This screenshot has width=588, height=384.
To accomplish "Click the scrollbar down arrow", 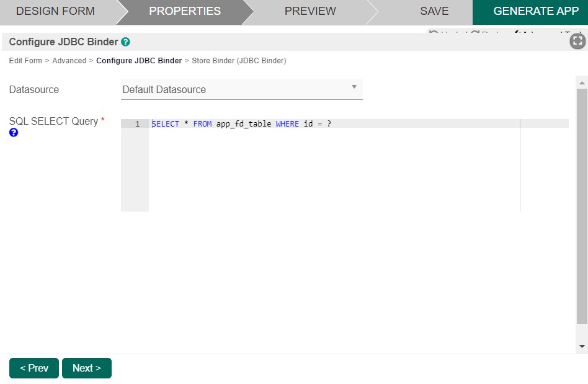I will [x=582, y=347].
